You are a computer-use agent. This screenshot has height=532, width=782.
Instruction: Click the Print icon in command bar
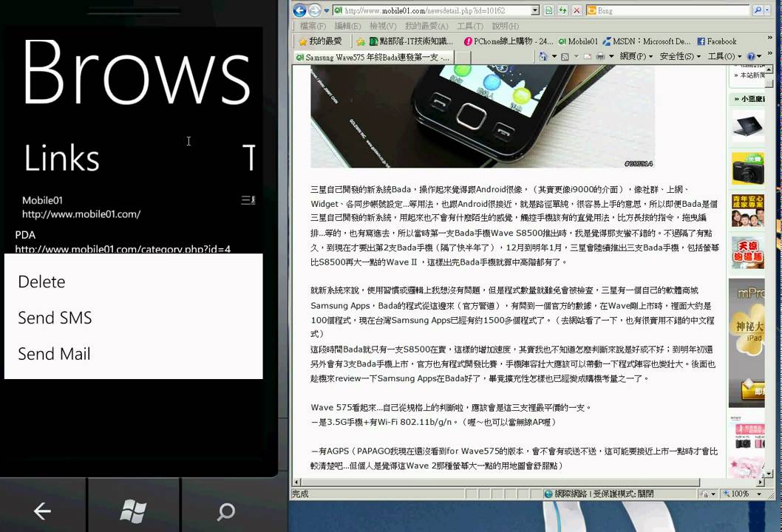pos(600,56)
